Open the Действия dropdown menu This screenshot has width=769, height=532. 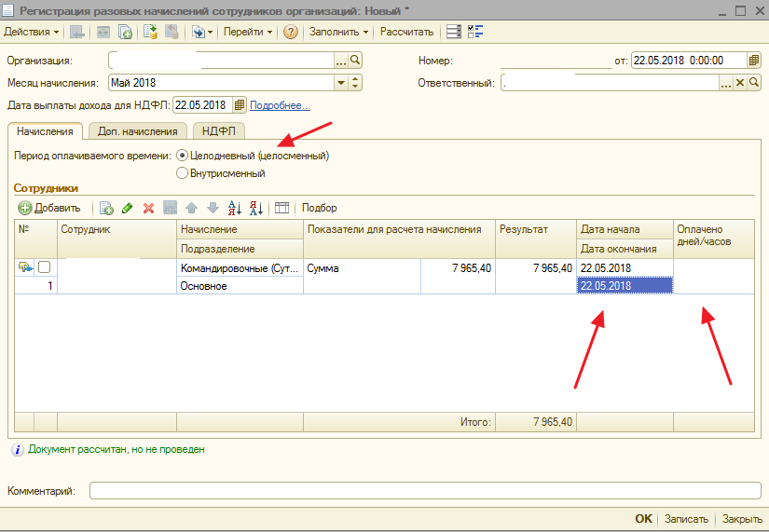click(32, 32)
